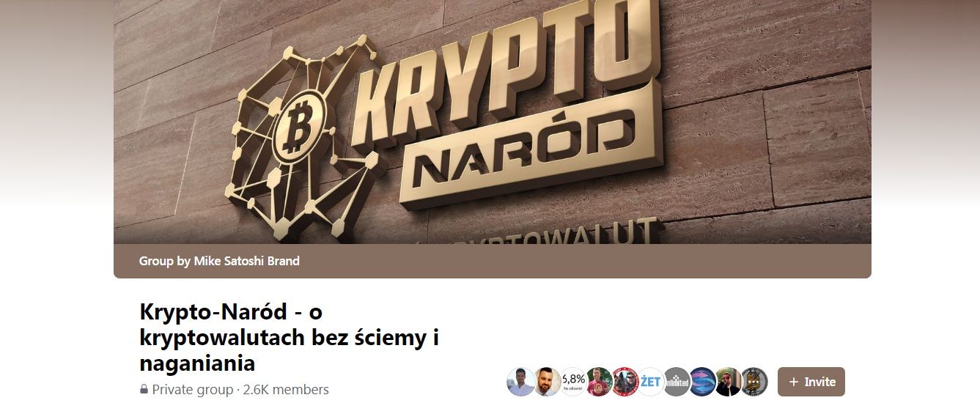Open the Krypto Naród cover photo
The image size is (980, 414).
pos(493,122)
